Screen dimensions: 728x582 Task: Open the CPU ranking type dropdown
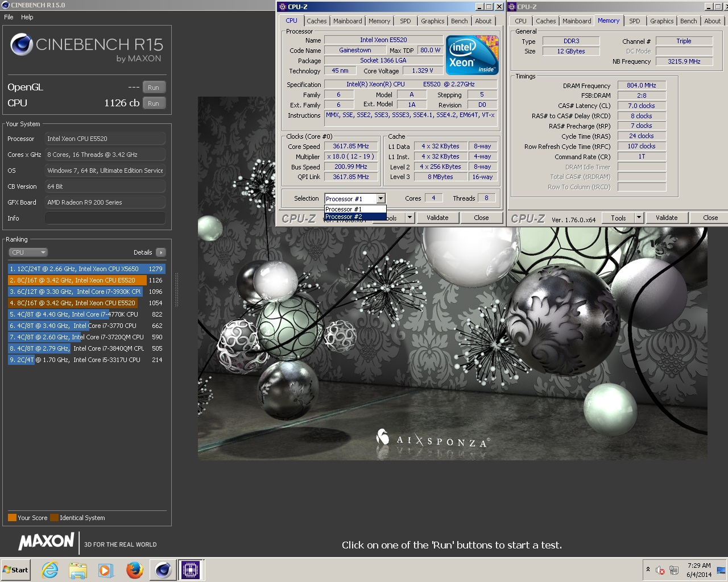coord(28,252)
